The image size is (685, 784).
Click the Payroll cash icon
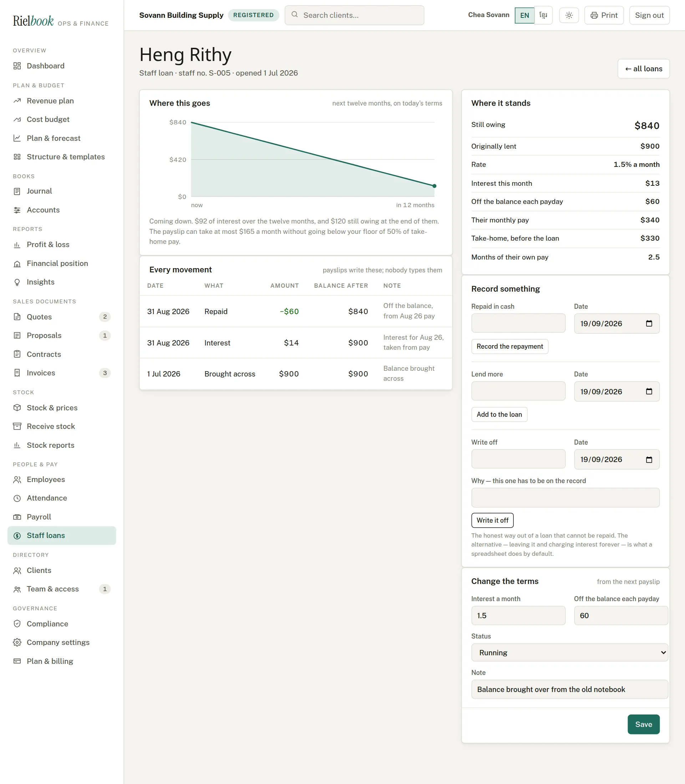click(x=17, y=517)
